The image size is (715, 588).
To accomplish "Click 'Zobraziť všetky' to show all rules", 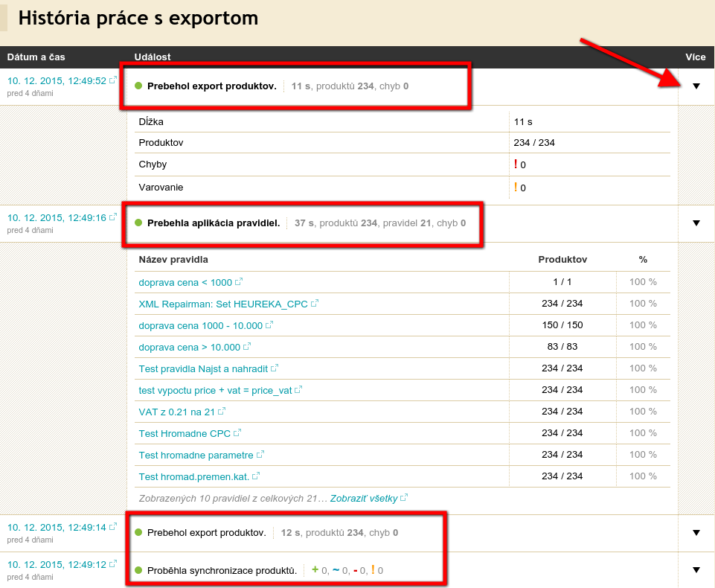I will [x=364, y=498].
